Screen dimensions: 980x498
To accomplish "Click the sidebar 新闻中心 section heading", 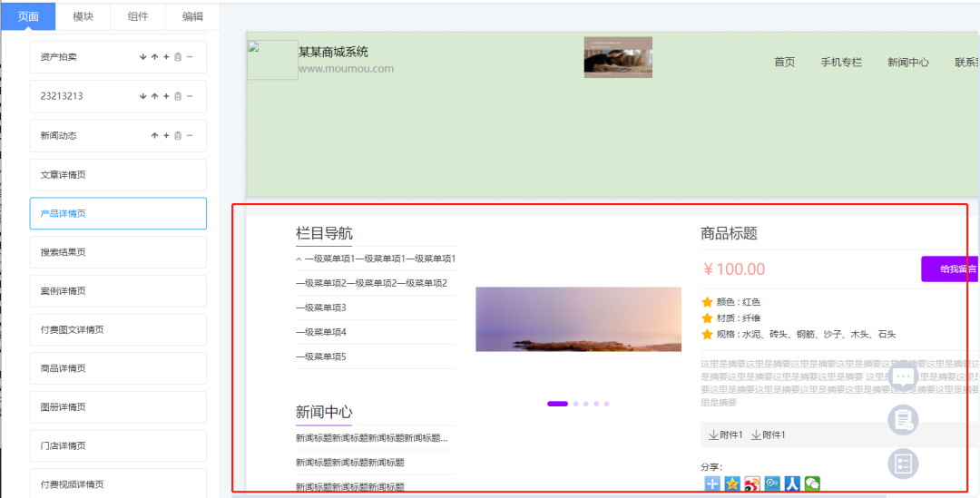I will pos(324,413).
